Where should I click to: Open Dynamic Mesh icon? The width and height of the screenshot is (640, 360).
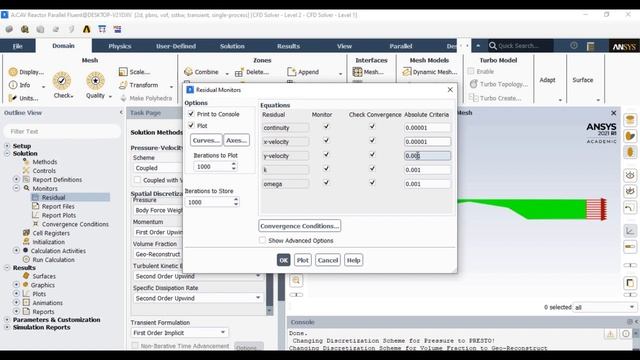(x=407, y=72)
